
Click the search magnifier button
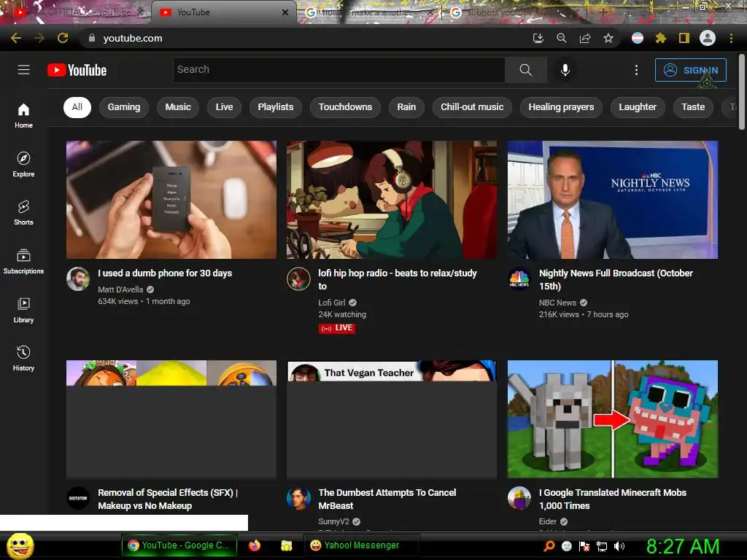point(525,70)
